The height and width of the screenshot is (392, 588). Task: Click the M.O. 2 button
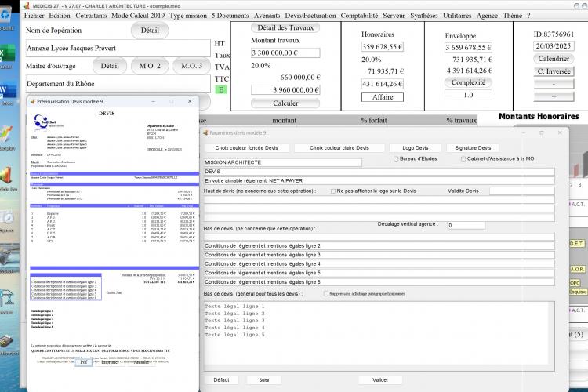tap(150, 66)
